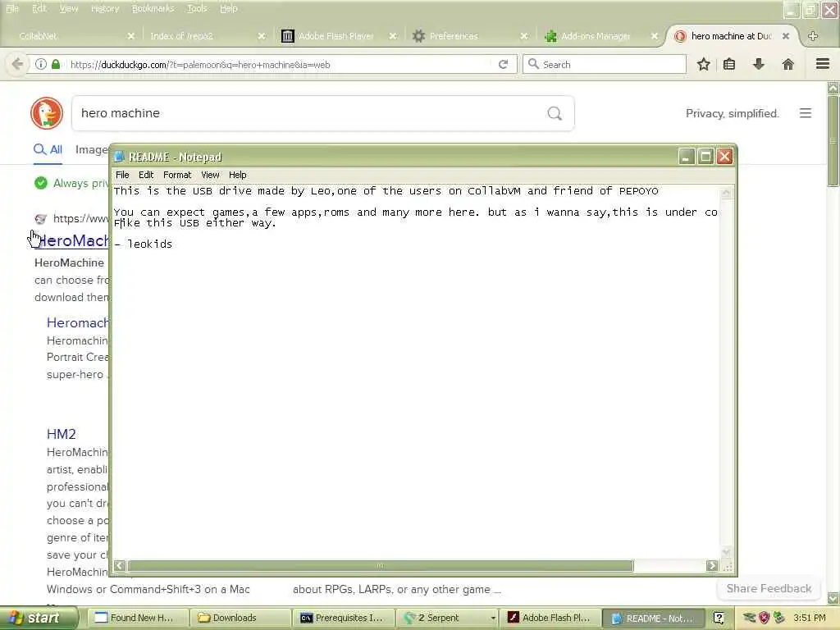The width and height of the screenshot is (840, 630).
Task: Go to the browser home page icon
Action: click(x=788, y=64)
